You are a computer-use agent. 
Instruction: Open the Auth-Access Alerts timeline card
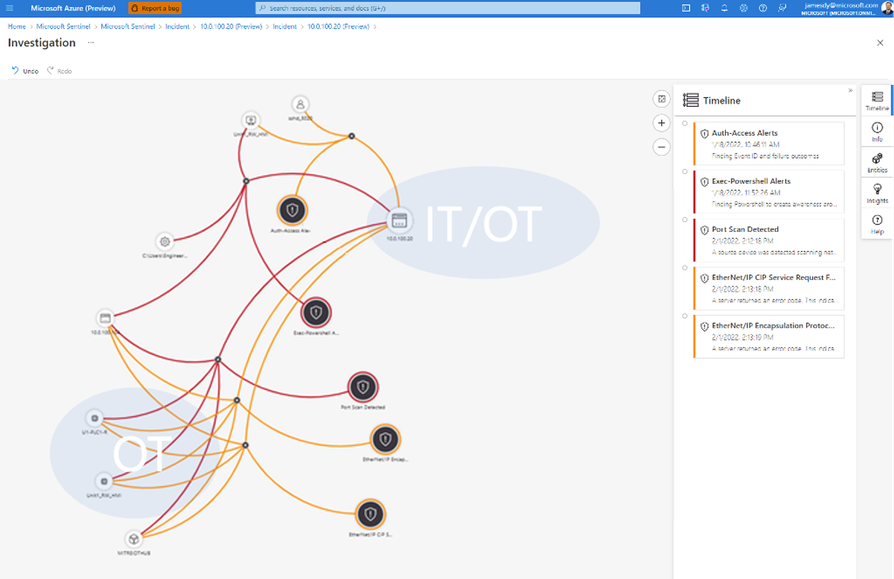point(769,144)
